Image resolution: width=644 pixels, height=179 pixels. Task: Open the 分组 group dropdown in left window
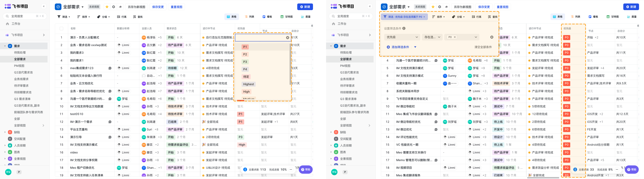point(103,17)
